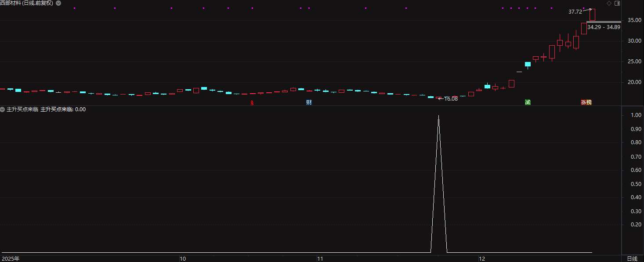This screenshot has width=644, height=262.
Task: Click the 11 month marker on time axis
Action: tap(320, 258)
